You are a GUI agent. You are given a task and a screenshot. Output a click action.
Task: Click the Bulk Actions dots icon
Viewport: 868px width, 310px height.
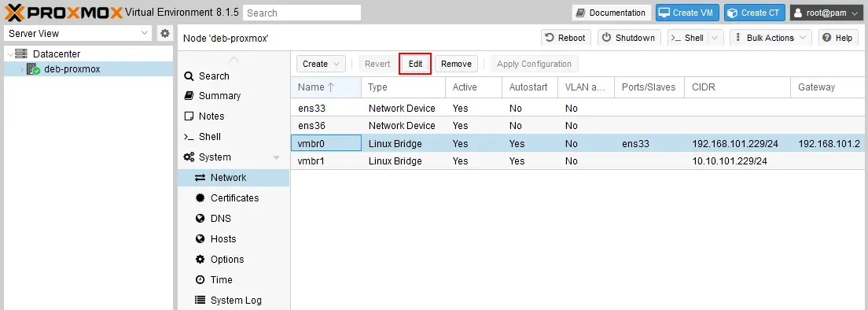pyautogui.click(x=738, y=38)
